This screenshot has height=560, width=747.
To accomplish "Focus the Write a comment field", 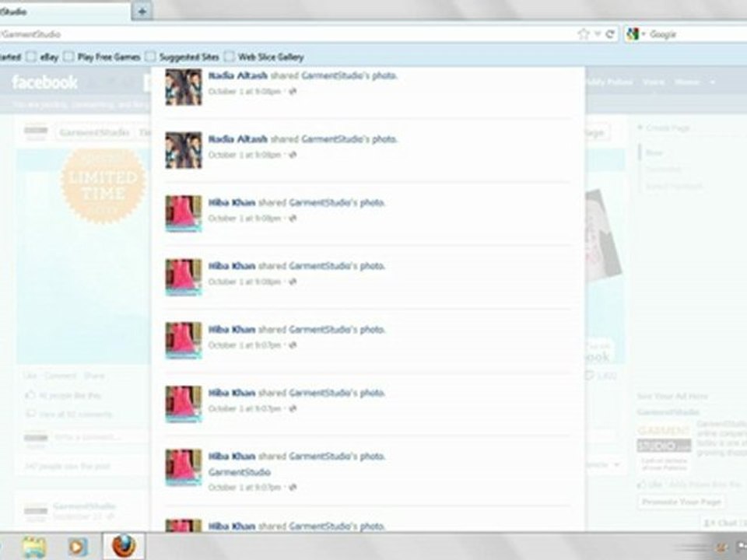I will tap(100, 436).
